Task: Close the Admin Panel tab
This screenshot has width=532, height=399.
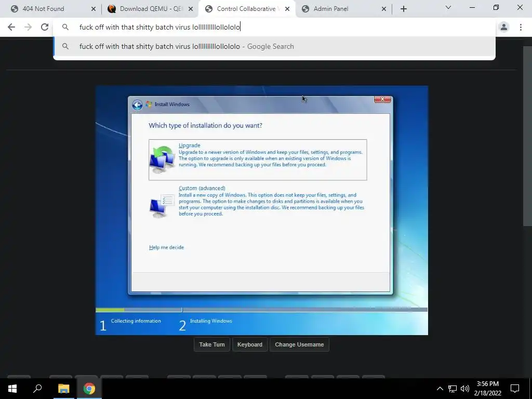Action: (x=384, y=9)
